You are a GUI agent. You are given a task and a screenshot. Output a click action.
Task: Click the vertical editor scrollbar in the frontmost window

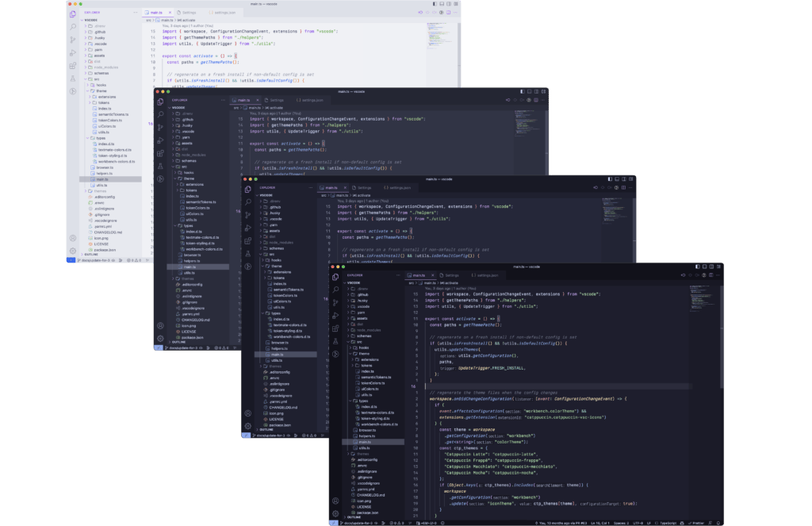coord(722,357)
